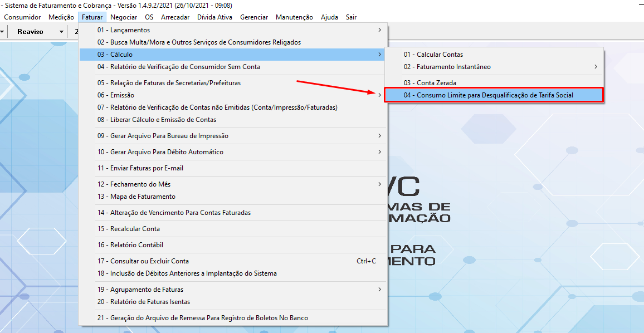This screenshot has height=333, width=644.
Task: Click the Negociar menu item
Action: pyautogui.click(x=124, y=17)
